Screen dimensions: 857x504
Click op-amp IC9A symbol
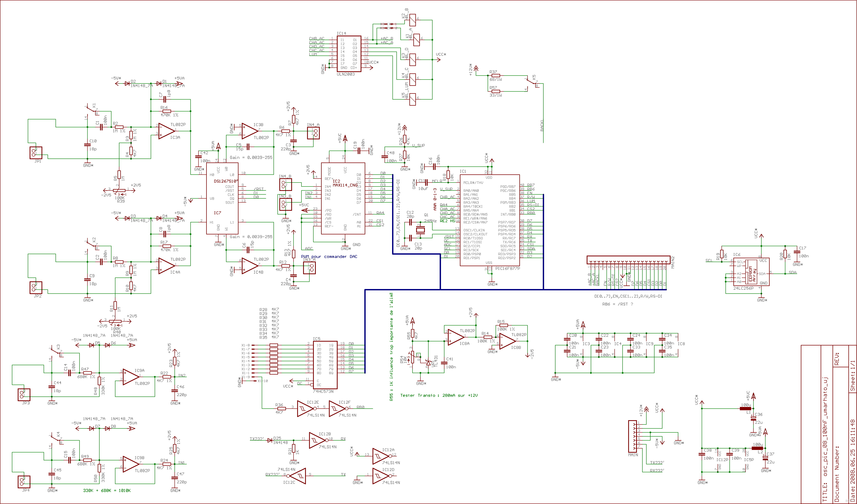pos(131,377)
